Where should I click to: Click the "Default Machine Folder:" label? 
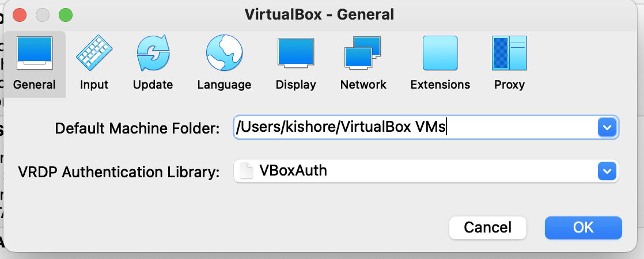click(137, 128)
